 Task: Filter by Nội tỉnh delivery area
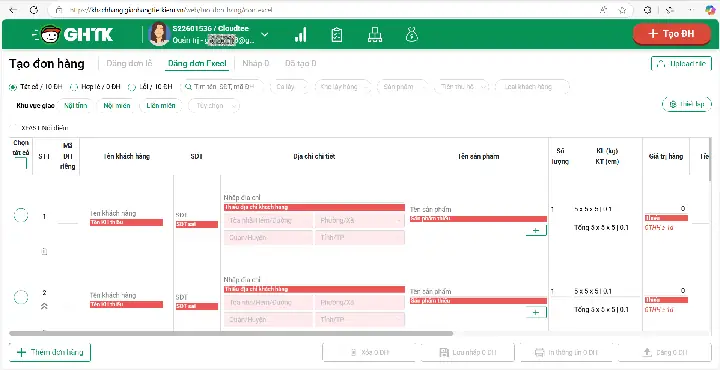[75, 106]
